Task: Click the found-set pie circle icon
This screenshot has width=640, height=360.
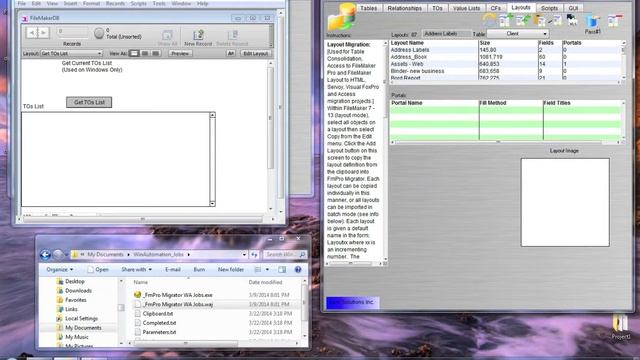Action: pyautogui.click(x=99, y=33)
